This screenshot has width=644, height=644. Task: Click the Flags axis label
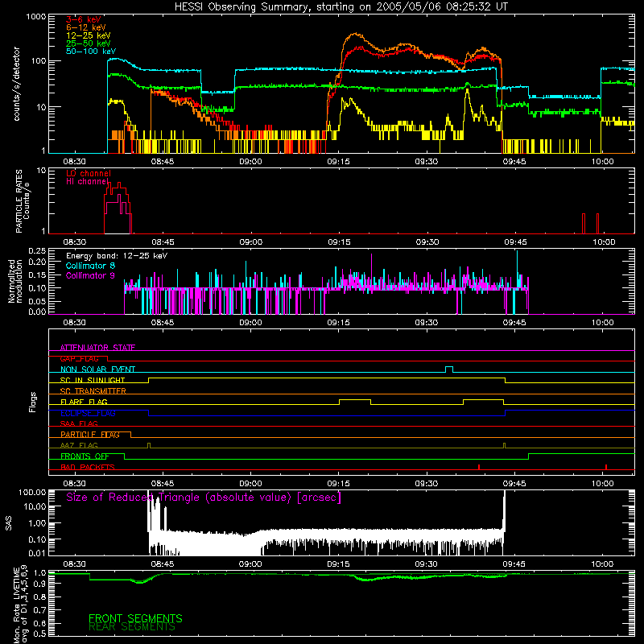pyautogui.click(x=33, y=402)
